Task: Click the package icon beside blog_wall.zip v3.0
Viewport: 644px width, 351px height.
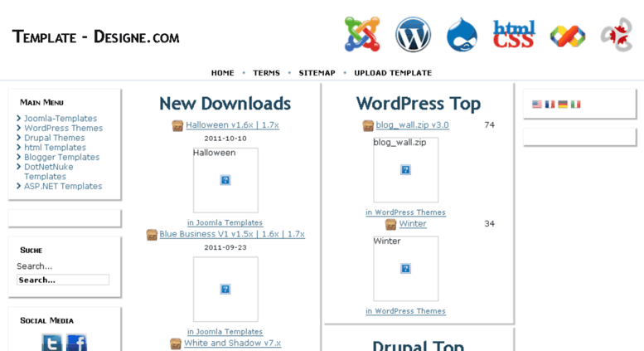Action: [x=368, y=126]
